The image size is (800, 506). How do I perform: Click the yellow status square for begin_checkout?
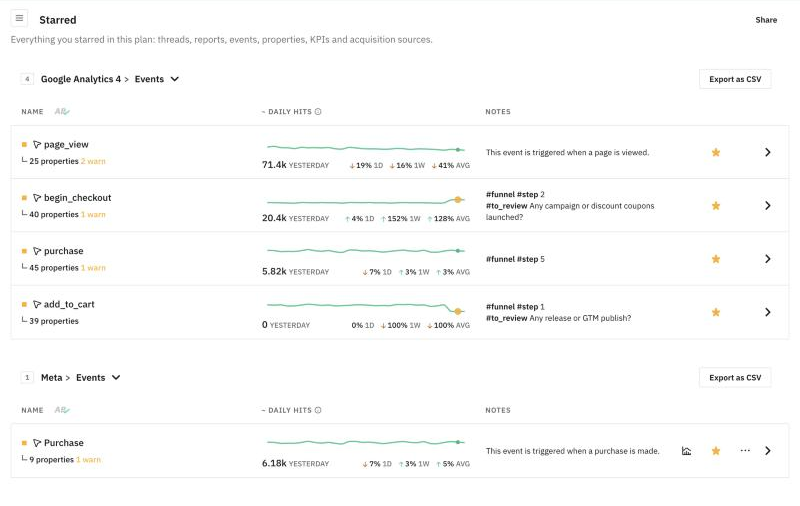[x=24, y=198]
